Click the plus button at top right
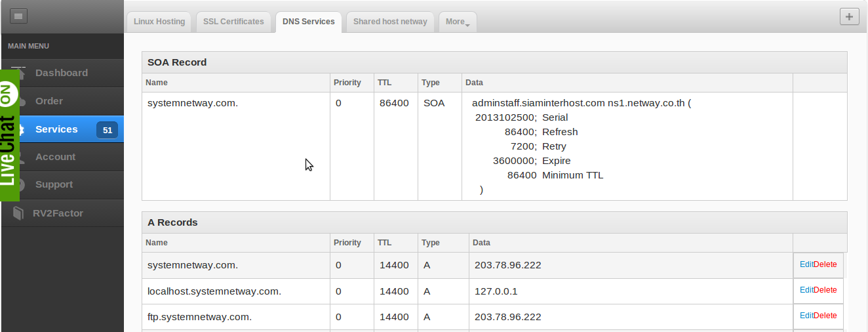 (x=849, y=17)
